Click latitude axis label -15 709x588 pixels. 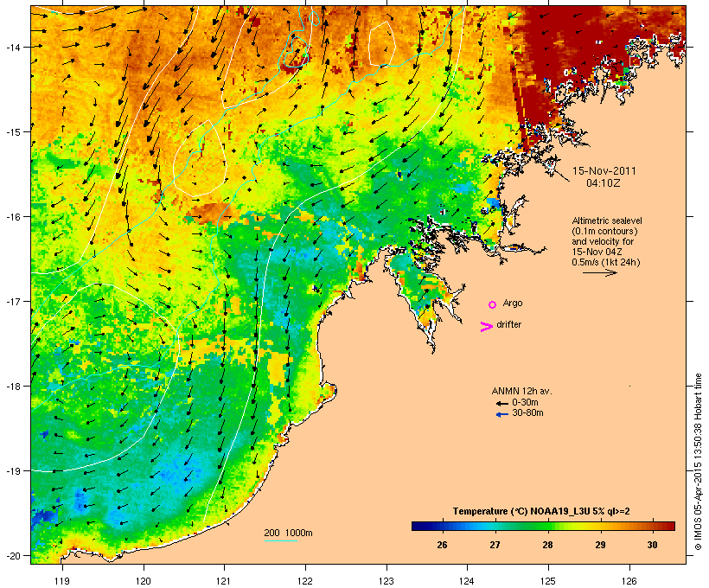13,132
